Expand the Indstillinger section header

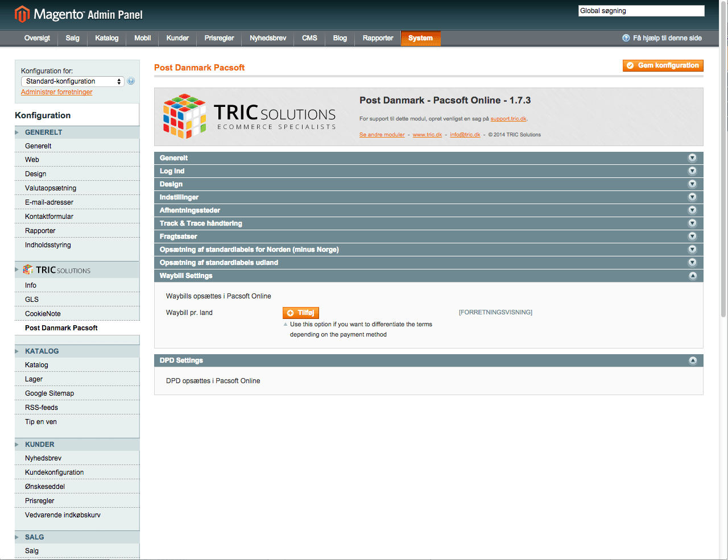179,197
